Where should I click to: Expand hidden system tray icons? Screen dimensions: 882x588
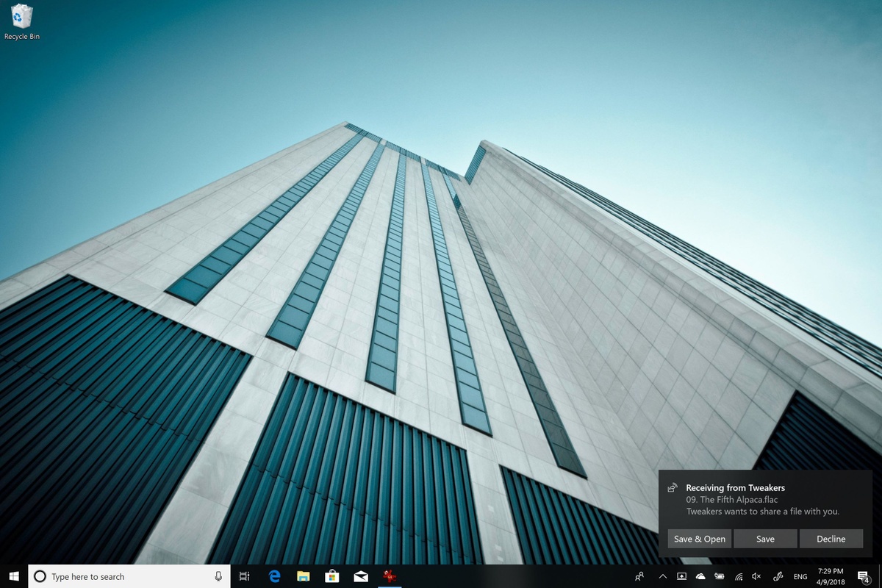663,577
